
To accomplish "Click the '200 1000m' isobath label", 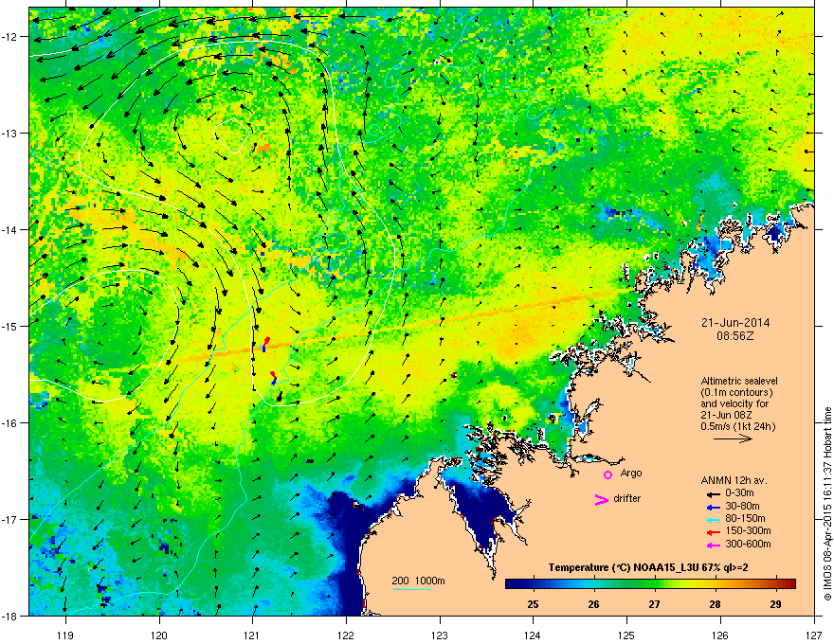I will coord(419,581).
